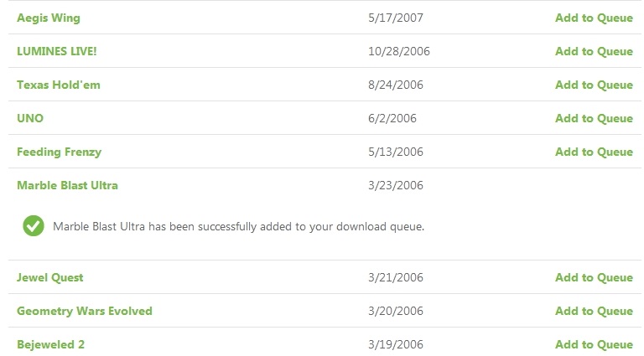Add Texas Hold'em to the queue
Screen dimensions: 644x356
pos(594,85)
